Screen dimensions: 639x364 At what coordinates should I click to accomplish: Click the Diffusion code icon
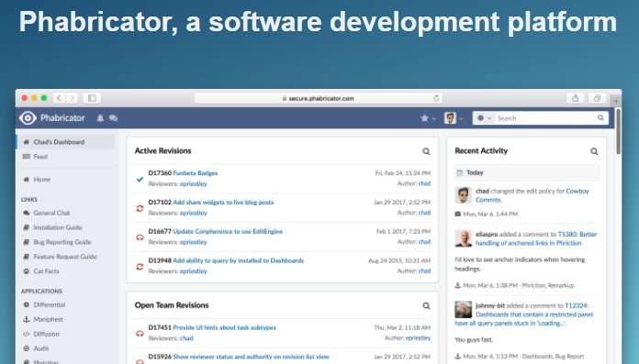coord(27,334)
